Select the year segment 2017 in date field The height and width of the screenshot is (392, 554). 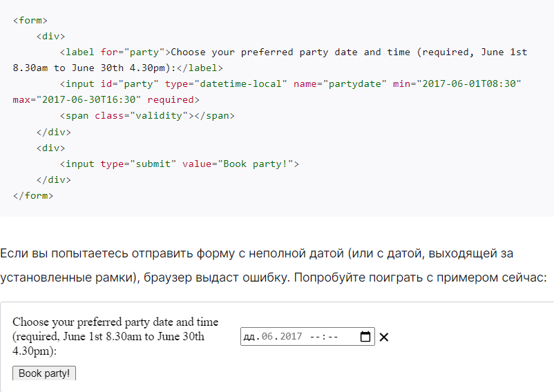pyautogui.click(x=291, y=337)
